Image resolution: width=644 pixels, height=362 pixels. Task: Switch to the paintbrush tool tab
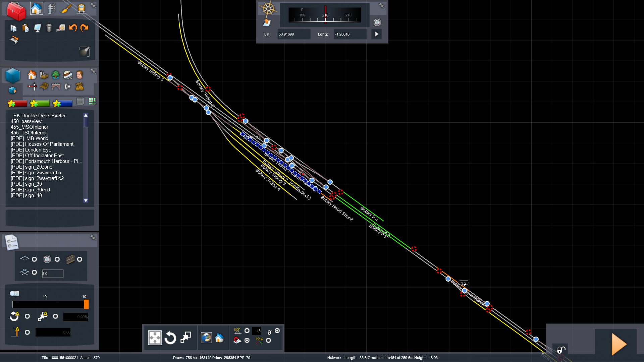(66, 8)
